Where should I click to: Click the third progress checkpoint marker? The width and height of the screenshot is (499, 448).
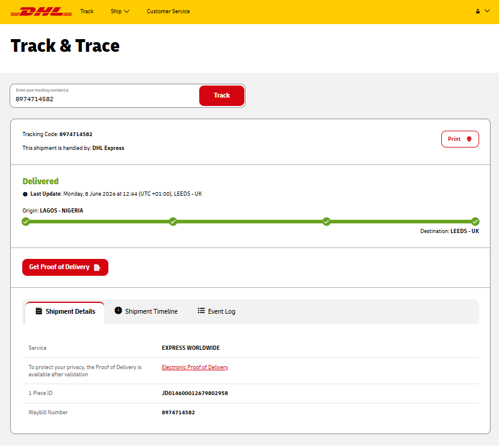coord(326,222)
